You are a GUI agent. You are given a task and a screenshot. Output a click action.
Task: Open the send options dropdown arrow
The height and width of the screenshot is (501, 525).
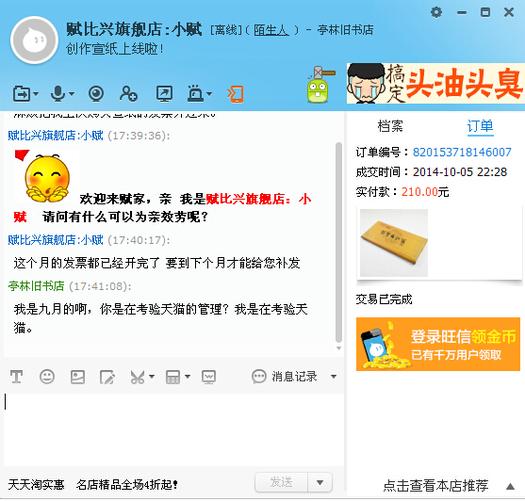320,483
